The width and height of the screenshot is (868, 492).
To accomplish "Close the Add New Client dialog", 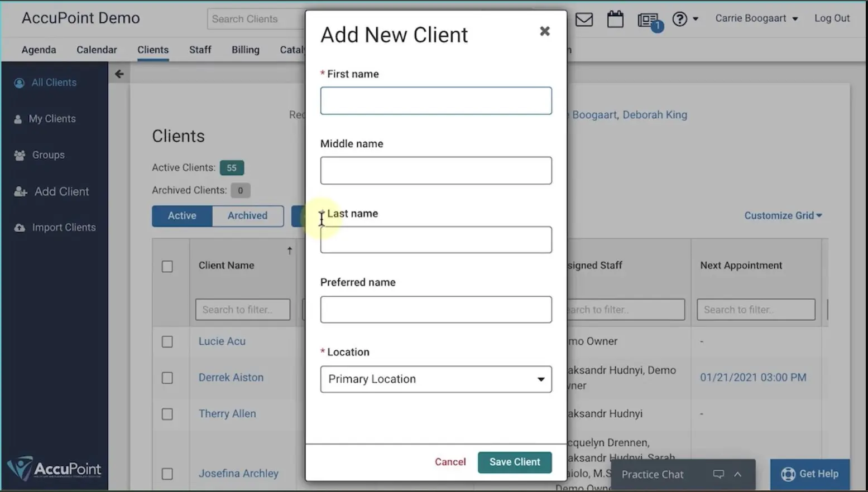I will click(545, 31).
